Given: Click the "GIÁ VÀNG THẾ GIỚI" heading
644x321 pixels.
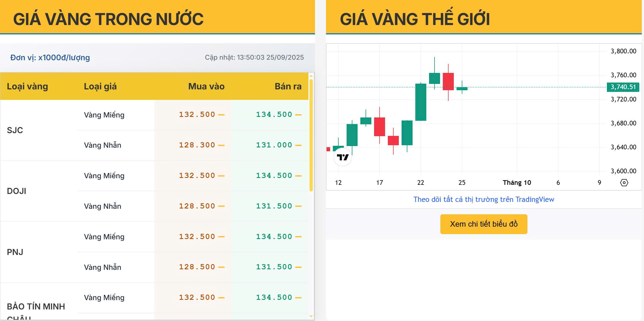Looking at the screenshot, I should point(415,19).
